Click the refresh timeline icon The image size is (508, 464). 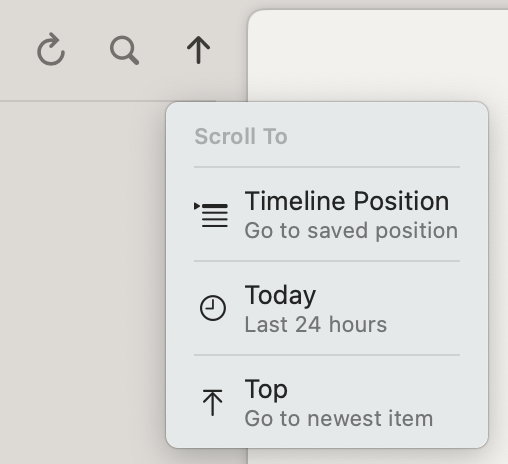point(51,50)
